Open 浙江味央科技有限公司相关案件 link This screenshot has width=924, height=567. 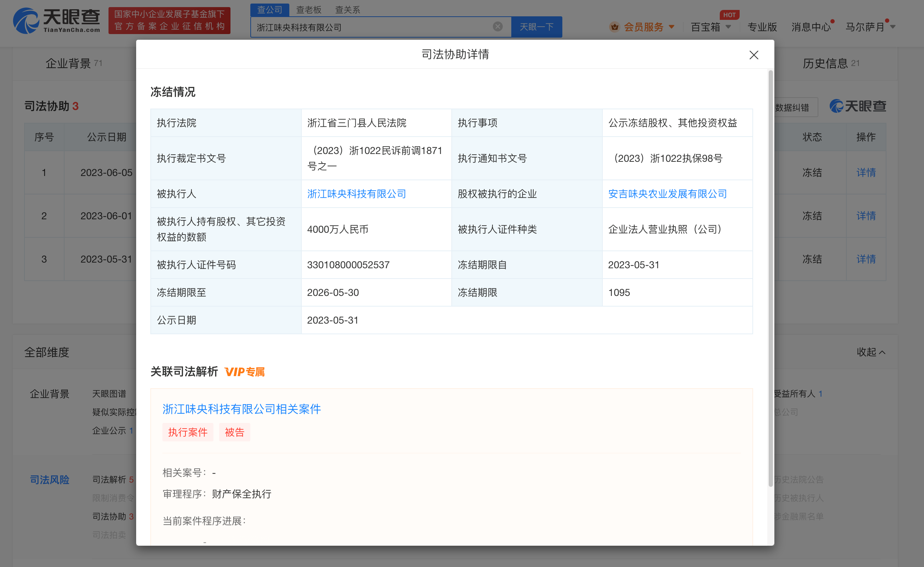(x=241, y=409)
